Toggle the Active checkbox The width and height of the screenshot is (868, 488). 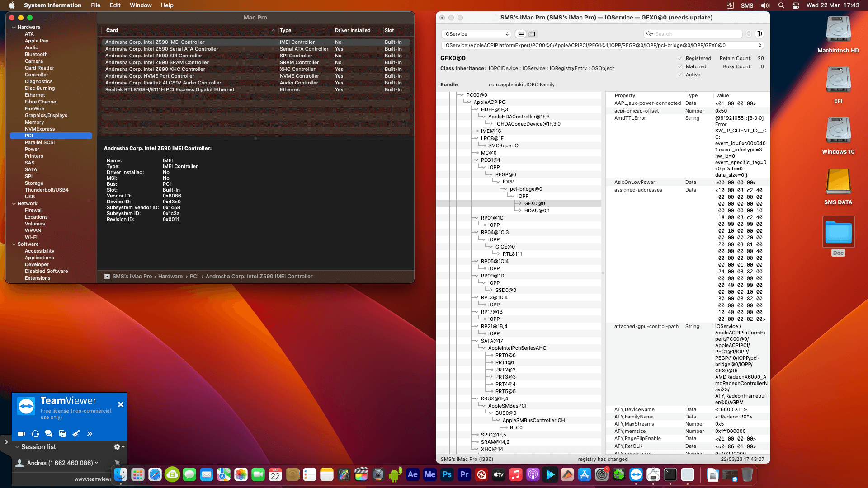click(x=680, y=75)
